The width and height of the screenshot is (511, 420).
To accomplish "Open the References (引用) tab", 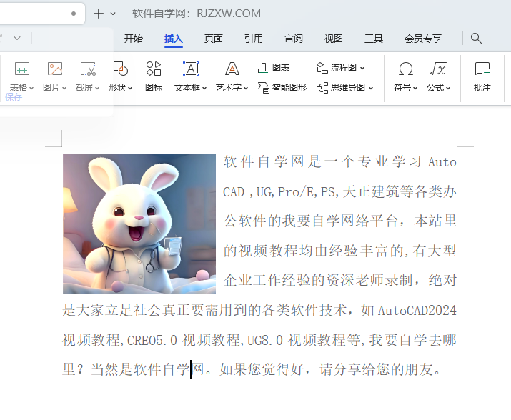I will [254, 39].
